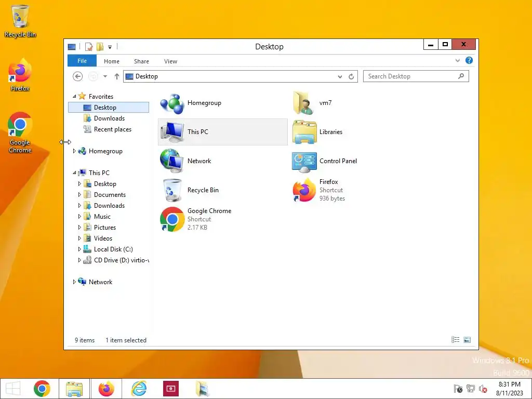The width and height of the screenshot is (532, 399).
Task: Click the muted volume tray icon
Action: pyautogui.click(x=483, y=389)
